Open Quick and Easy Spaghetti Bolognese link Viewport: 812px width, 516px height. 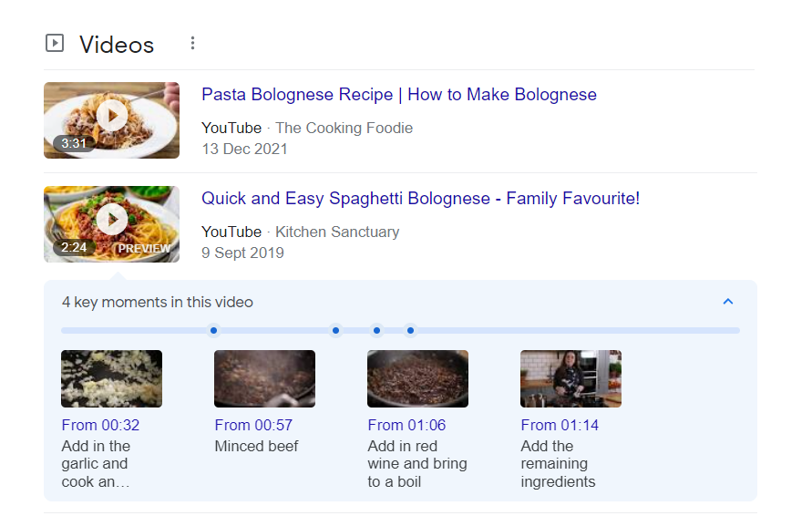420,199
